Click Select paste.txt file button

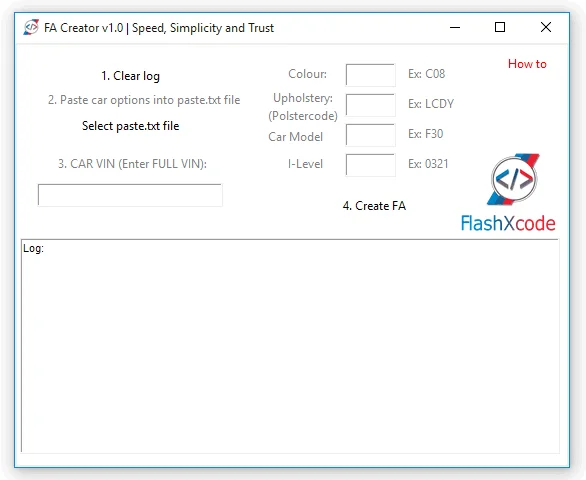point(130,126)
